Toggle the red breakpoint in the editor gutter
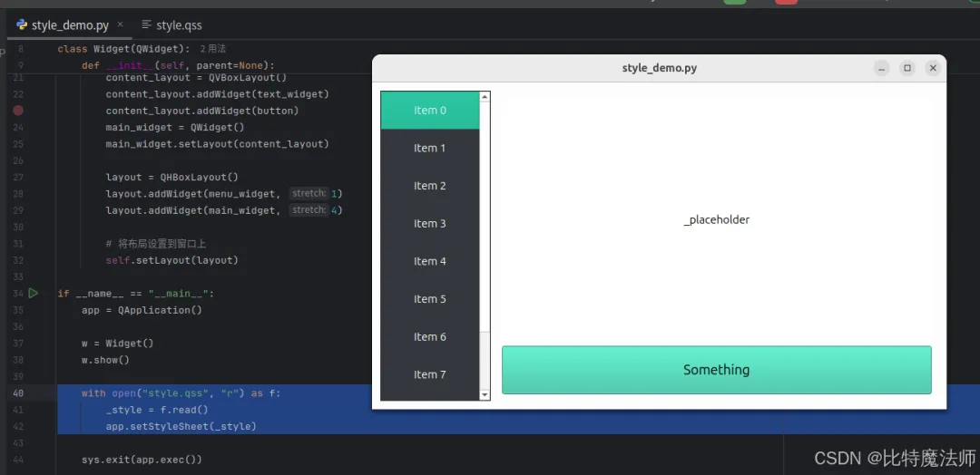Image resolution: width=980 pixels, height=475 pixels. click(18, 111)
